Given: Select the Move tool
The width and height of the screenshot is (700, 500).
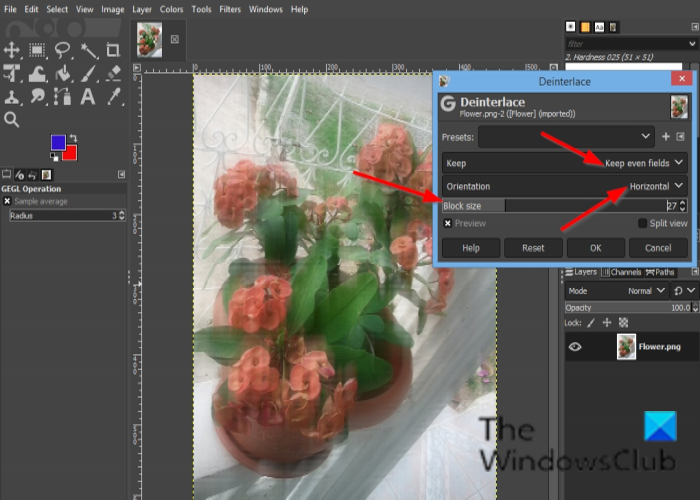Looking at the screenshot, I should (x=12, y=49).
